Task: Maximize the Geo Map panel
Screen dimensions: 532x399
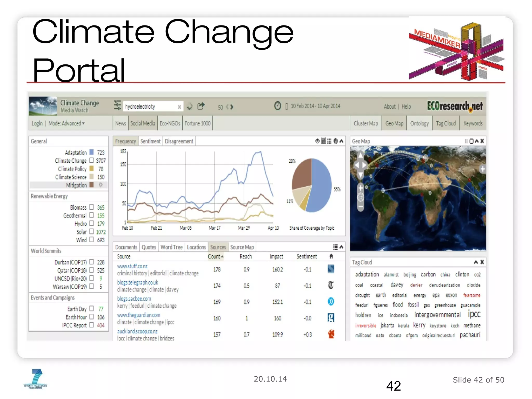Action: tap(471, 141)
